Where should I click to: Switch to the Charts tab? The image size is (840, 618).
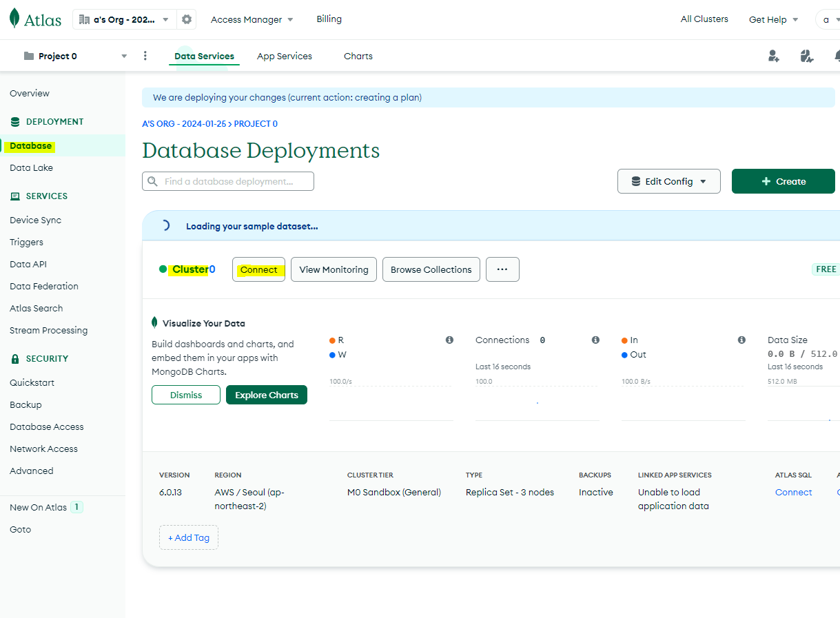(x=358, y=56)
